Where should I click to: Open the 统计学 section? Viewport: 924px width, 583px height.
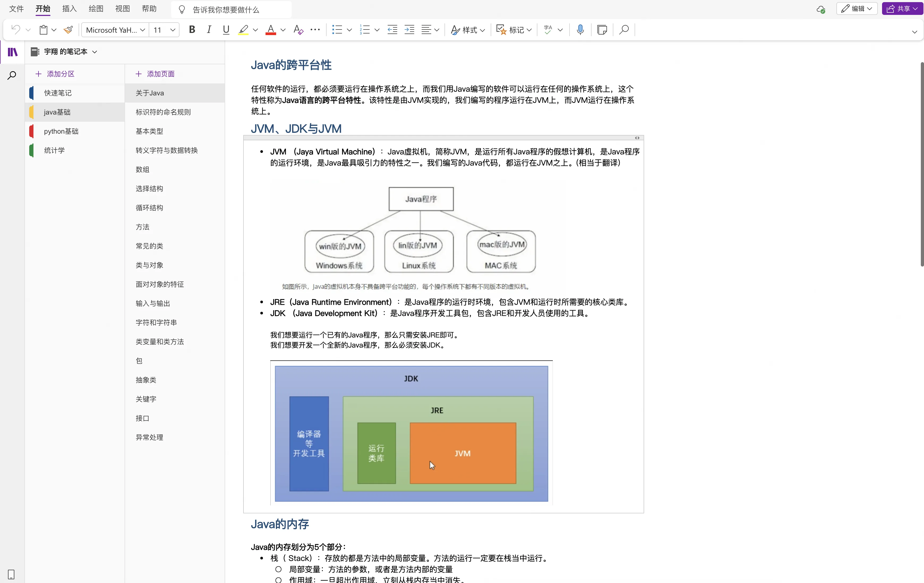pos(75,151)
